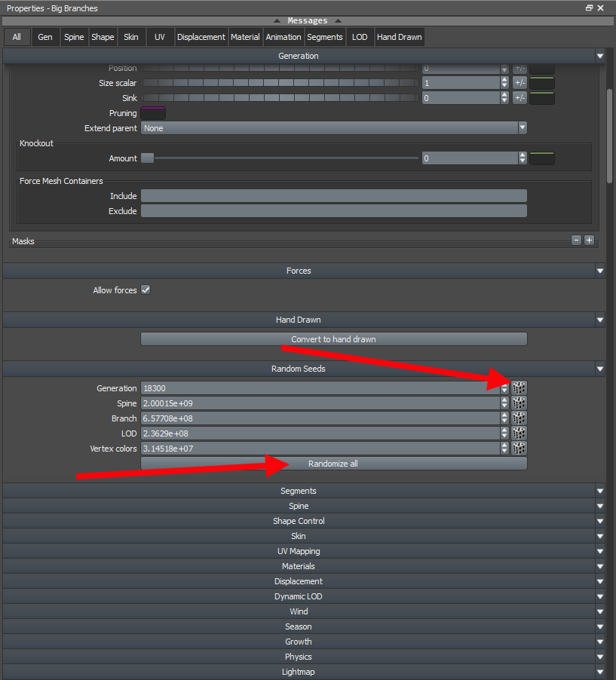This screenshot has height=680, width=616.
Task: Switch to the Animation tab
Action: click(x=283, y=37)
